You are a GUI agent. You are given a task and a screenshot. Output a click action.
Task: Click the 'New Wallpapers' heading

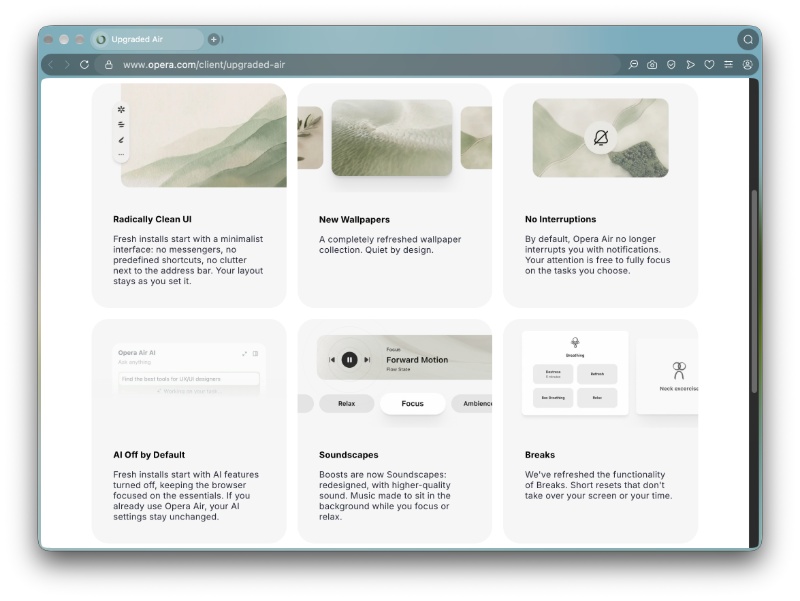(x=354, y=220)
